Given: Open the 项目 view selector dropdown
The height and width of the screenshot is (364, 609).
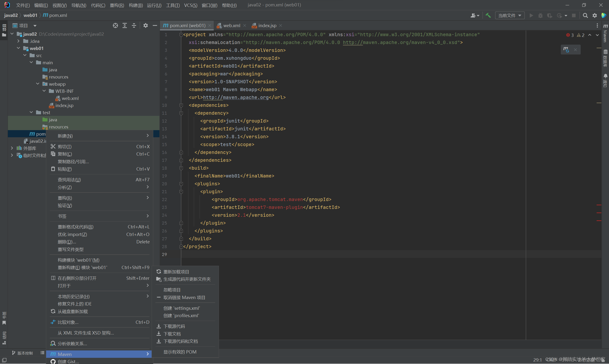Looking at the screenshot, I should pyautogui.click(x=25, y=25).
